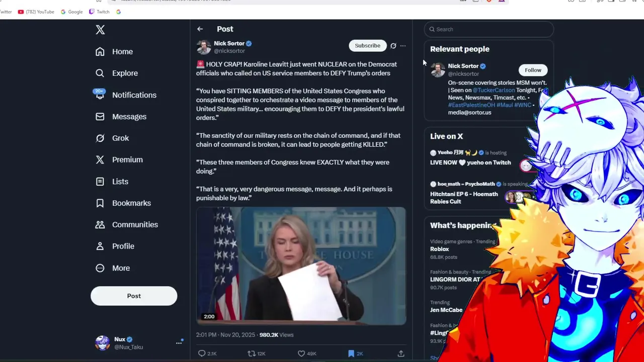Like the post with heart icon
This screenshot has width=644, height=362.
point(301,353)
